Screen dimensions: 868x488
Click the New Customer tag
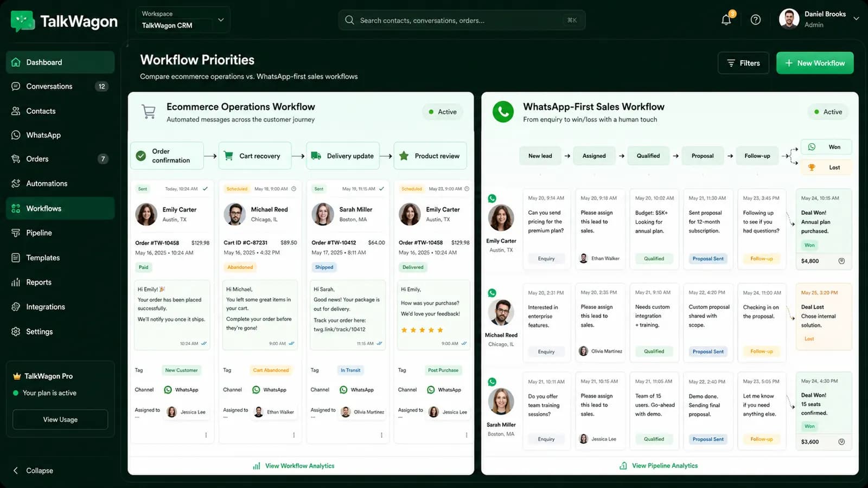pyautogui.click(x=181, y=370)
